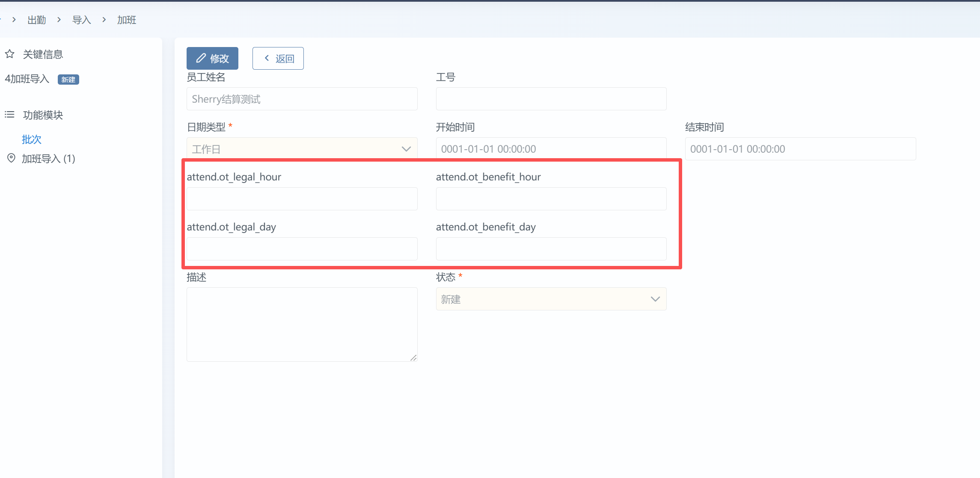The width and height of the screenshot is (980, 478).
Task: Focus the attend.ot_legal_hour input
Action: click(302, 199)
